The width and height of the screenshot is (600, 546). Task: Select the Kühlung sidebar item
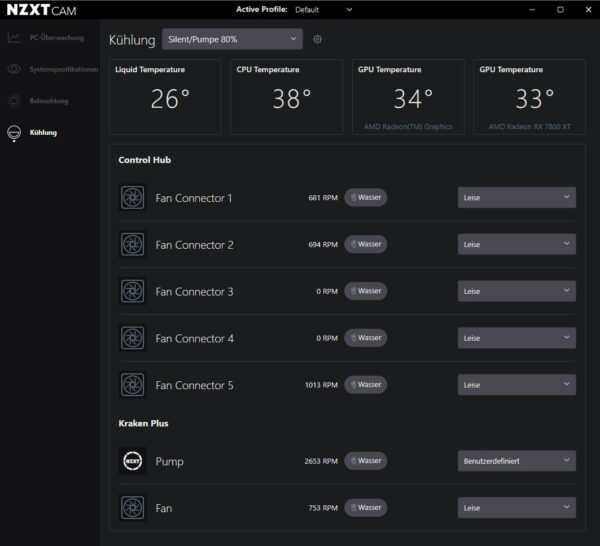tap(43, 132)
